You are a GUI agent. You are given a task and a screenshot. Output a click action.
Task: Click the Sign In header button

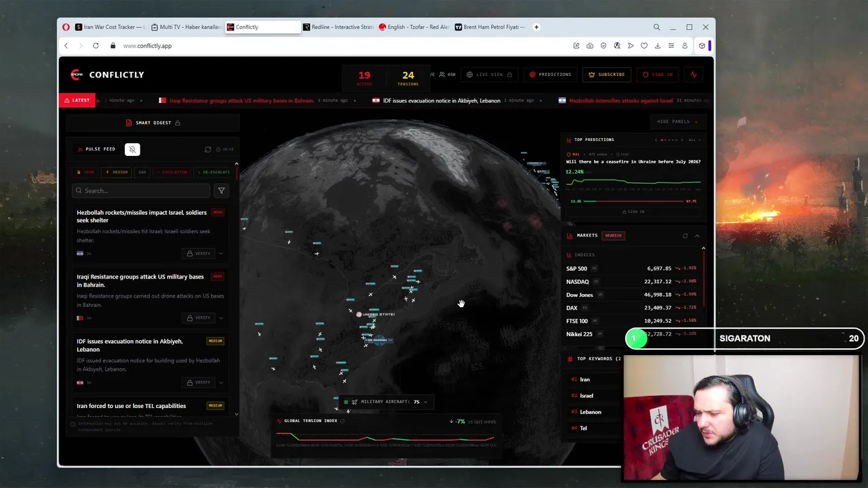tap(658, 75)
